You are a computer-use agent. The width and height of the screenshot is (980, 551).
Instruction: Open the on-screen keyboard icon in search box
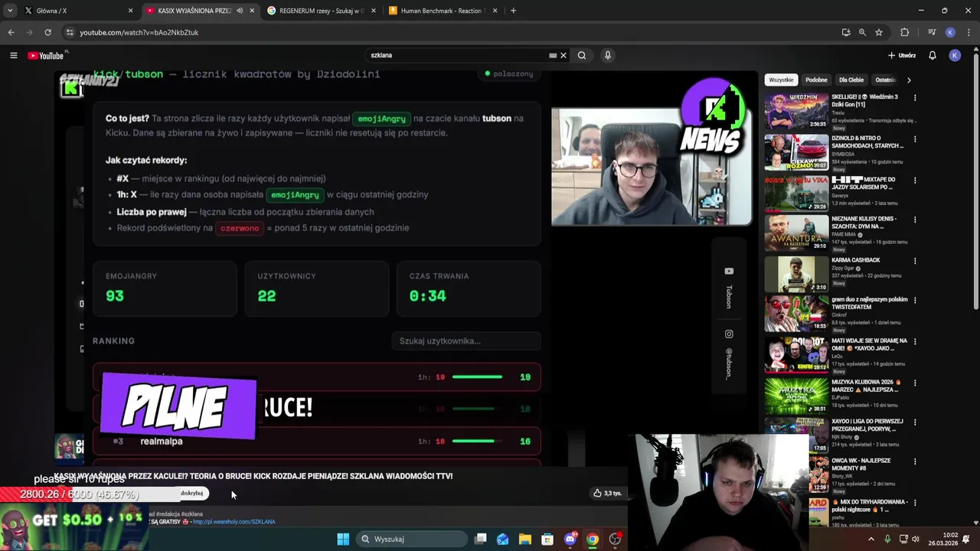pos(553,55)
